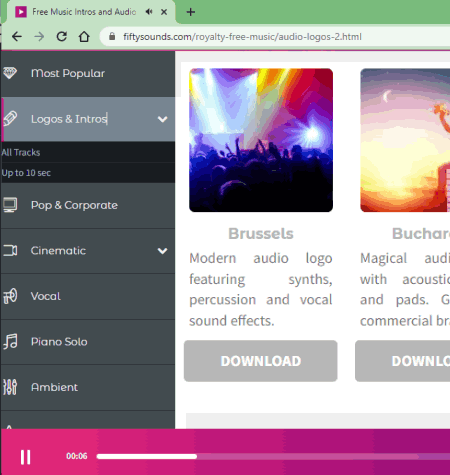Viewport: 450px width, 475px height.
Task: Click the camera icon beside Cinematic
Action: [10, 251]
